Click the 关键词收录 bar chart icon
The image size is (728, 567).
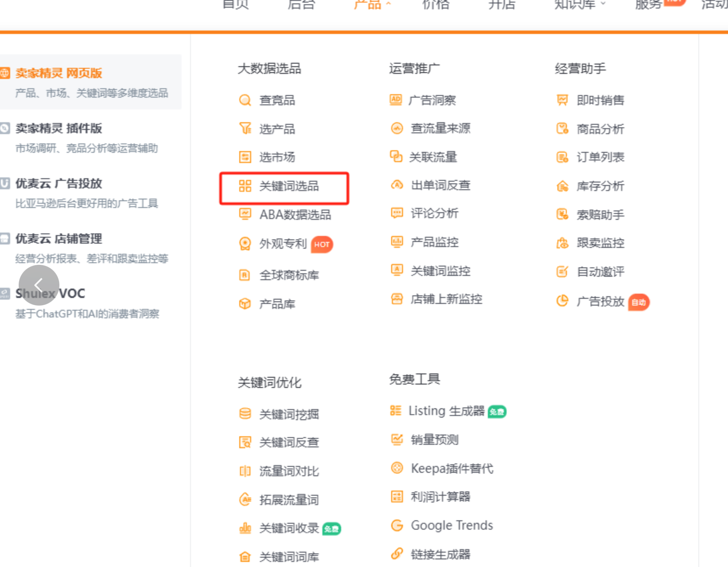pyautogui.click(x=245, y=528)
